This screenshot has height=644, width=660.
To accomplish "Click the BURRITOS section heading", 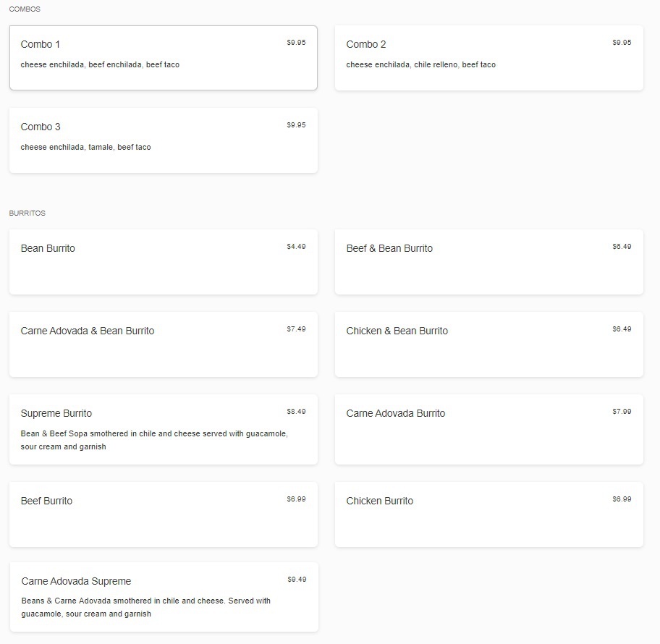I will [27, 213].
